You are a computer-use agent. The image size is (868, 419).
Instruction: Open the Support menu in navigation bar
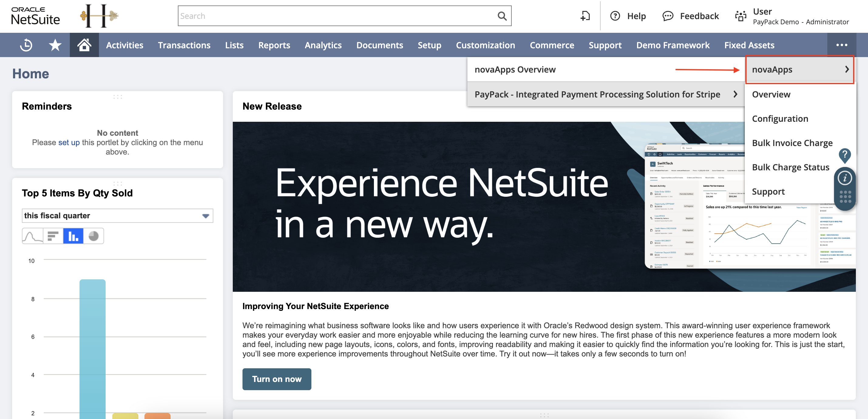(x=605, y=45)
